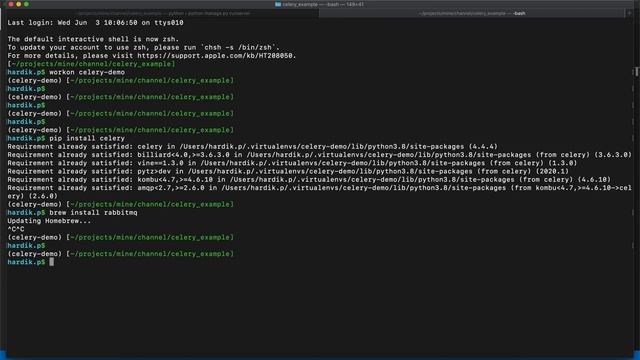Switch to the python manage.py runserver tab
Screen dimensions: 640x360
click(x=163, y=13)
